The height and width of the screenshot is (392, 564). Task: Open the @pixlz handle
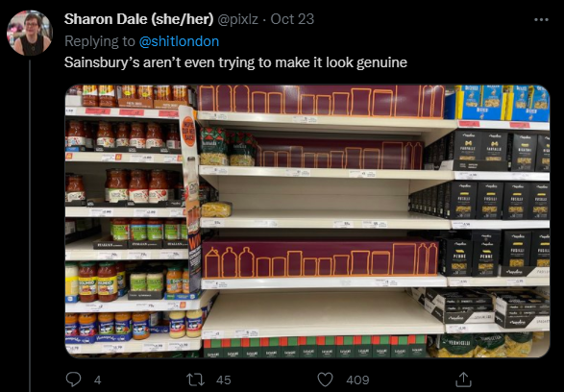237,19
